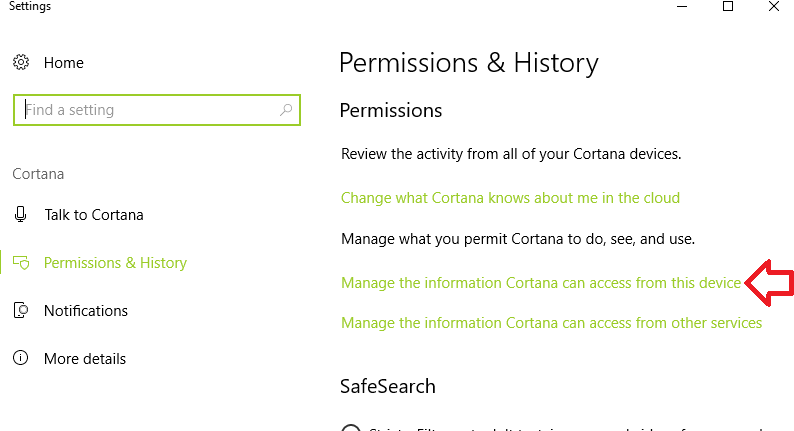Maximize the Settings window

click(x=728, y=7)
